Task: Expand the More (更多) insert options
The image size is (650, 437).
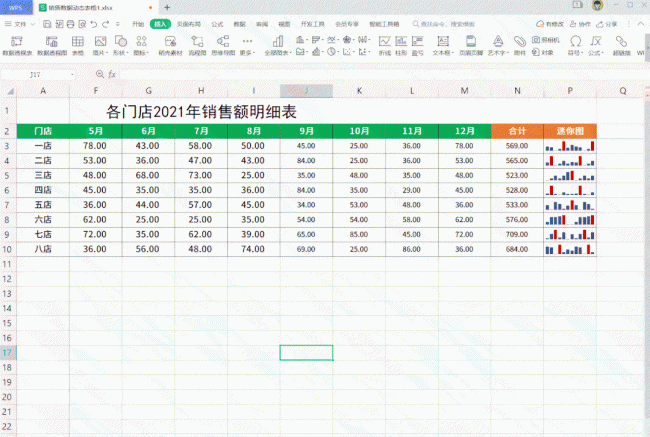Action: [247, 46]
